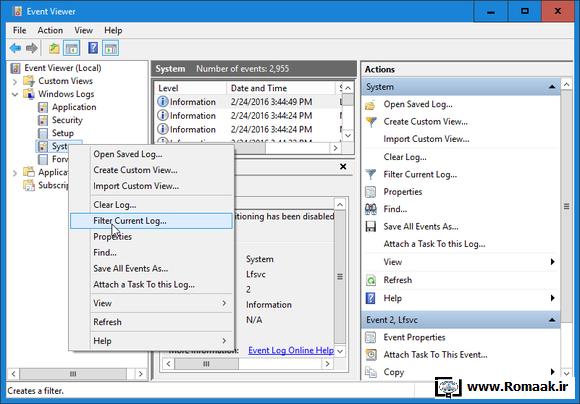The image size is (580, 404).
Task: Close the event preview pane with X
Action: pyautogui.click(x=343, y=166)
